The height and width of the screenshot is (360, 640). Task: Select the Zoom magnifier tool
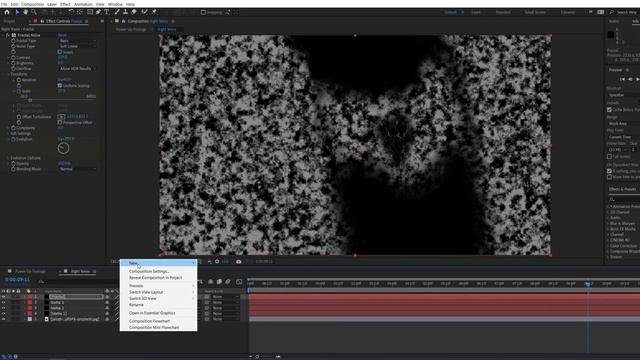tap(33, 12)
